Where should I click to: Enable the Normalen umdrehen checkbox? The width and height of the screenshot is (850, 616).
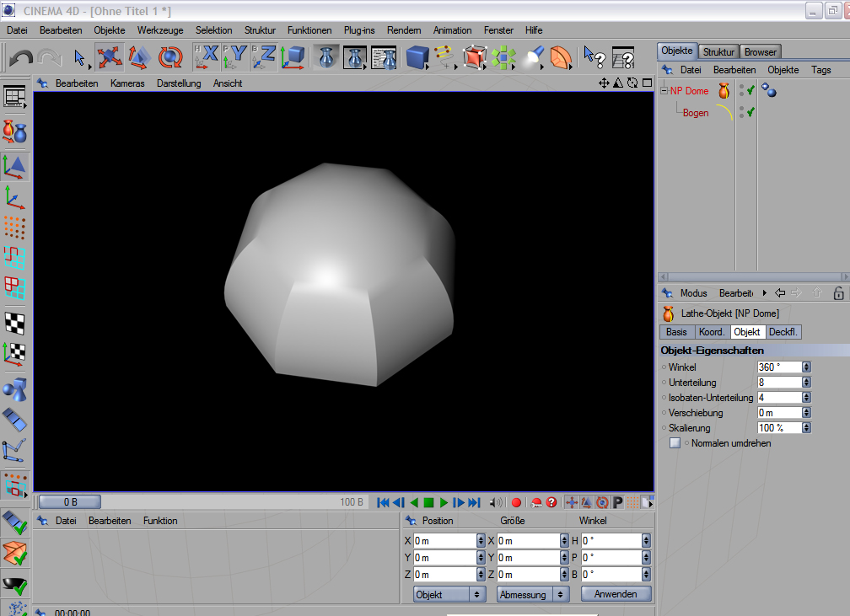pyautogui.click(x=675, y=443)
